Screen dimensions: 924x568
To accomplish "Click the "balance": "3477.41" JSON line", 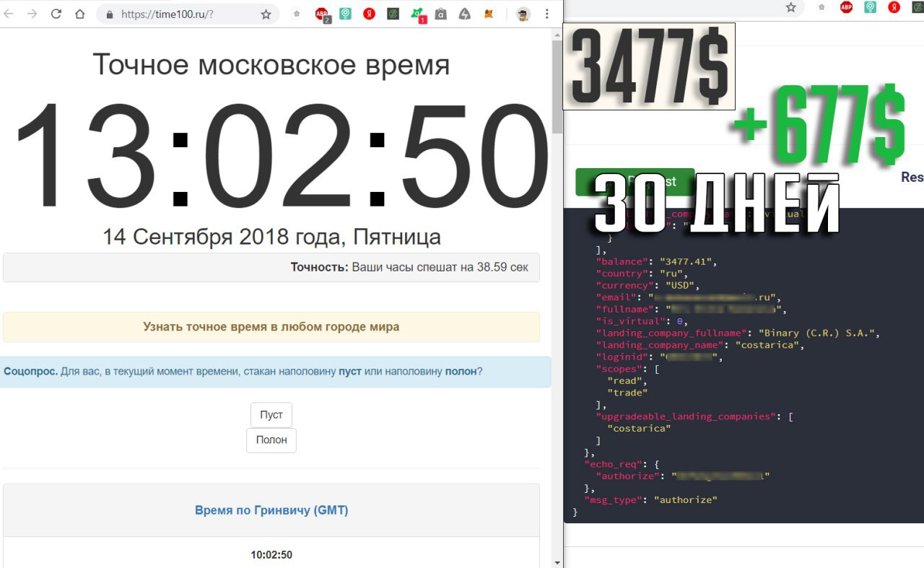I will click(x=656, y=261).
